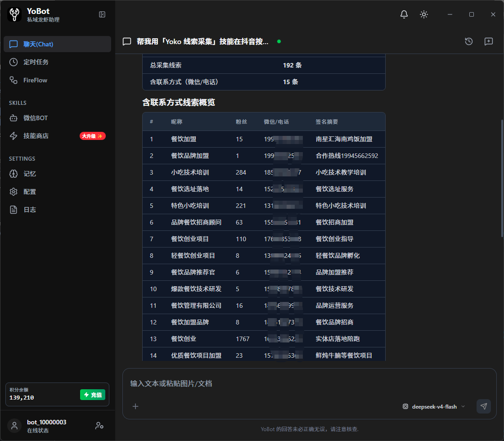Screen dimensions: 504x441
Task: Click the plus attachment icon
Action: (x=135, y=407)
